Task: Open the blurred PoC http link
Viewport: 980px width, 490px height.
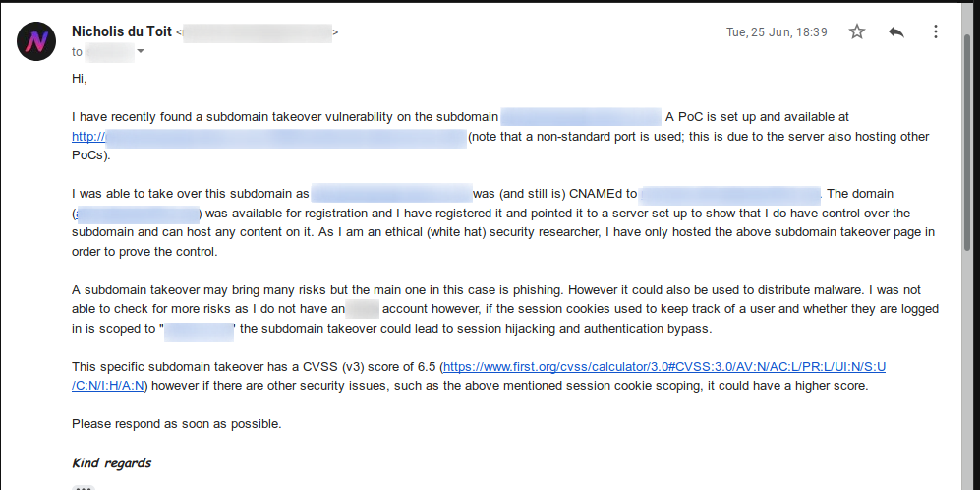Action: pyautogui.click(x=268, y=137)
